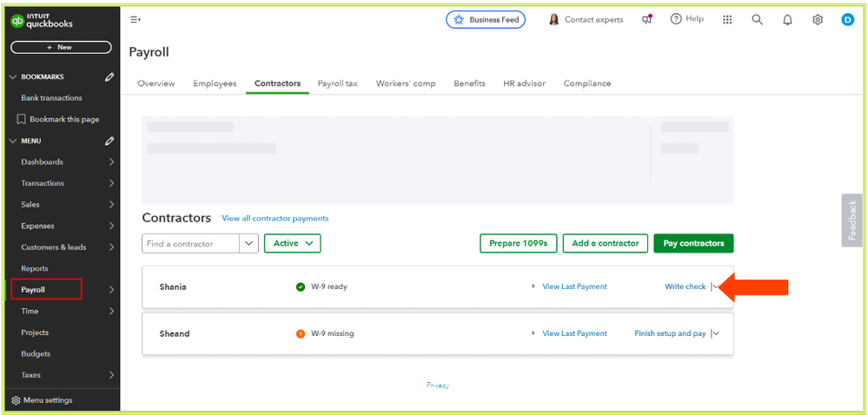This screenshot has height=415, width=868.
Task: Expand the Dashboards submenu arrow
Action: tap(111, 162)
